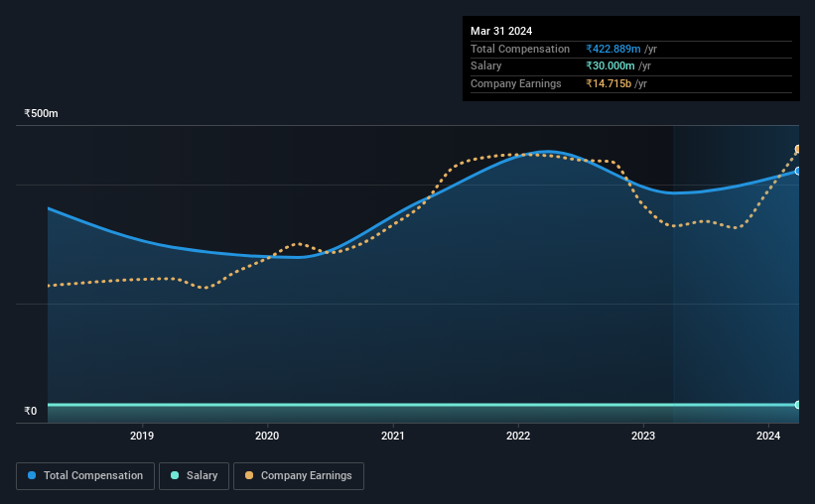Click the ₹0 y-axis label

tap(31, 411)
